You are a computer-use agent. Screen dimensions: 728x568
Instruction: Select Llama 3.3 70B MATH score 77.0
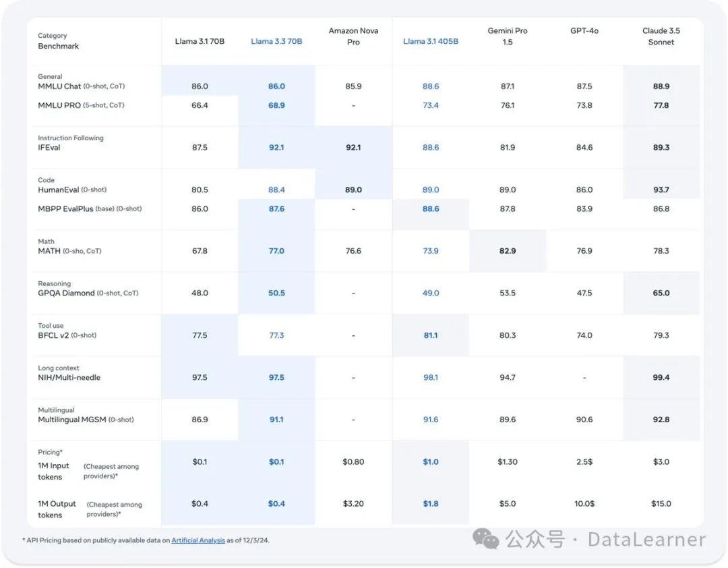click(276, 251)
